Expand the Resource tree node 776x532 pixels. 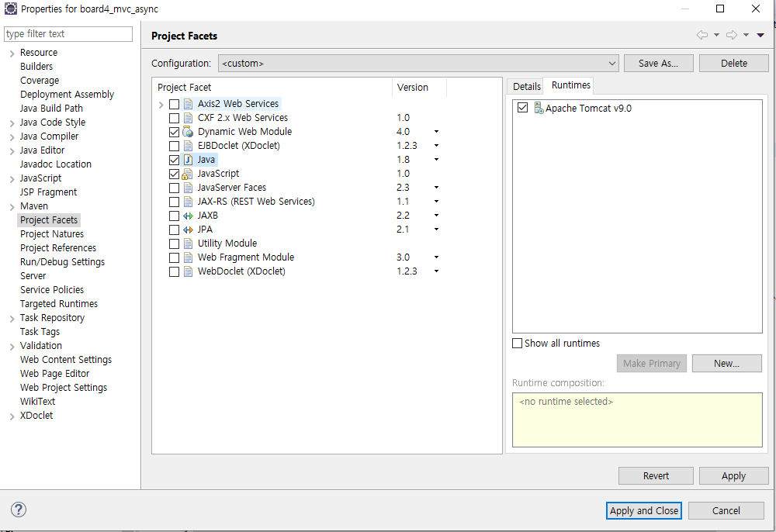point(12,54)
